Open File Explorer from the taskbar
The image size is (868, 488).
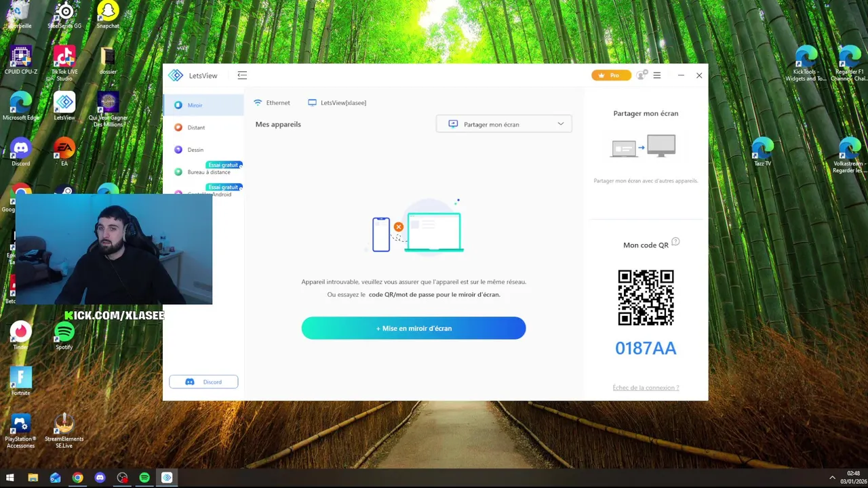(33, 478)
